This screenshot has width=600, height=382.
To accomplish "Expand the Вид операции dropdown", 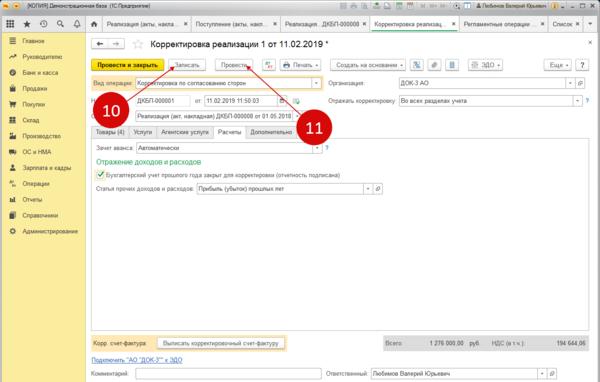I will point(316,83).
